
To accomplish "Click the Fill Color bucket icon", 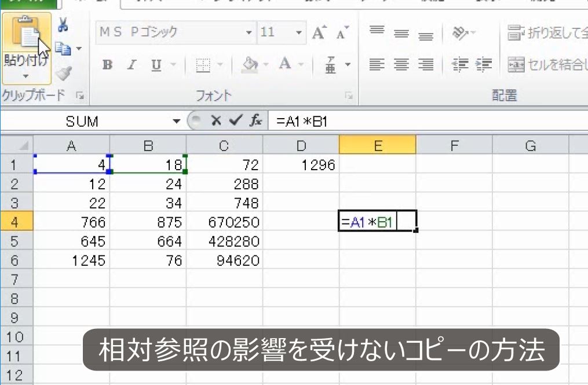I will click(250, 64).
